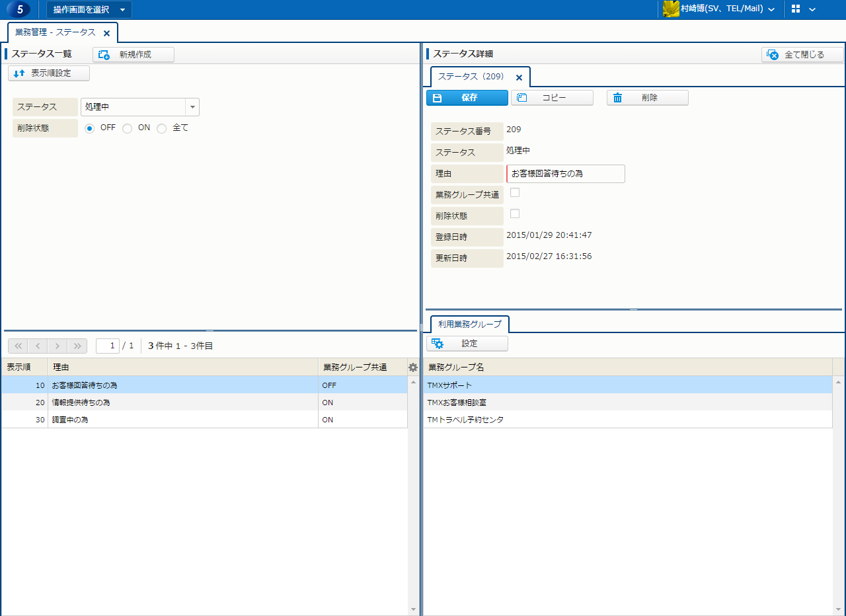This screenshot has height=616, width=846.
Task: Click the 新規作成 button
Action: [134, 55]
